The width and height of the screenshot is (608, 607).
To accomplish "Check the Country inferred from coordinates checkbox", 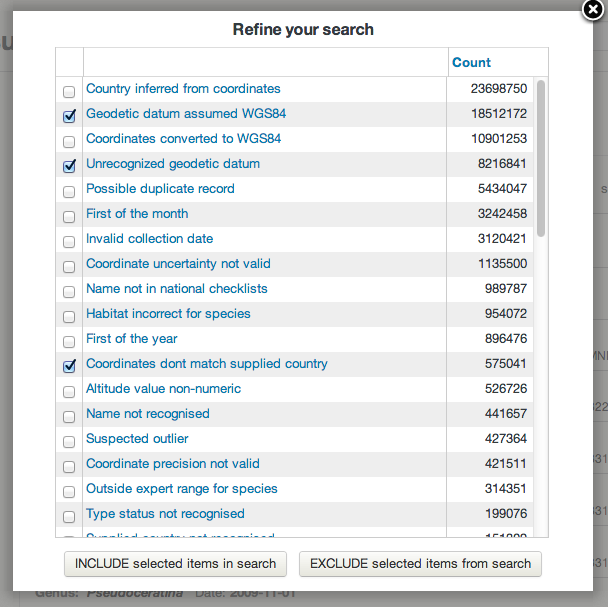I will click(69, 91).
